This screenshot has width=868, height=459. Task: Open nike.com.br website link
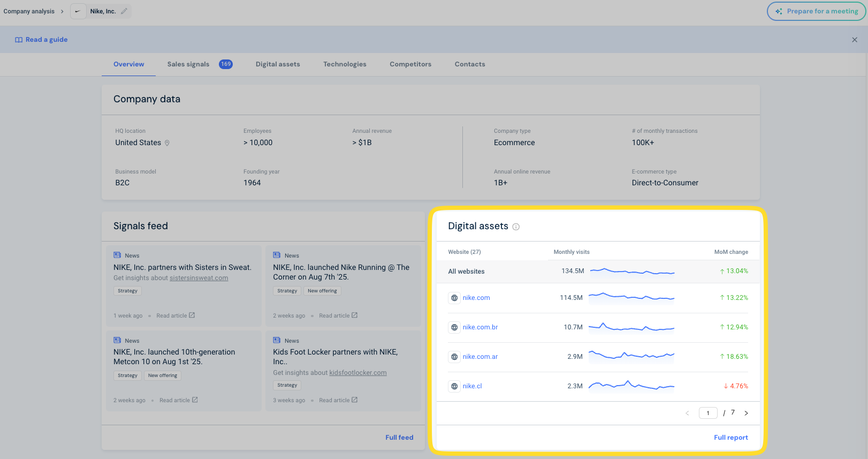pos(480,327)
